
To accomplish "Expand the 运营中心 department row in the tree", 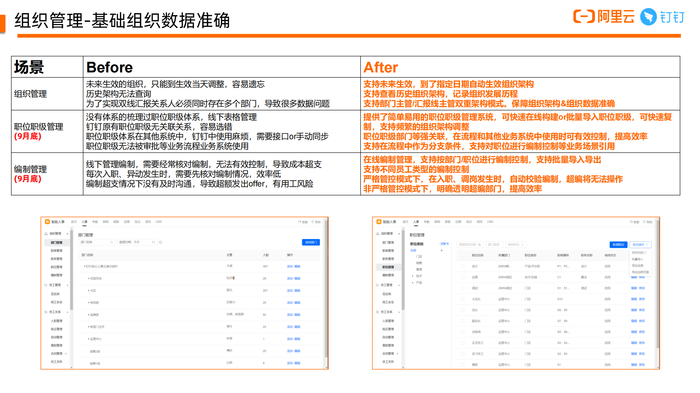I will click(88, 339).
